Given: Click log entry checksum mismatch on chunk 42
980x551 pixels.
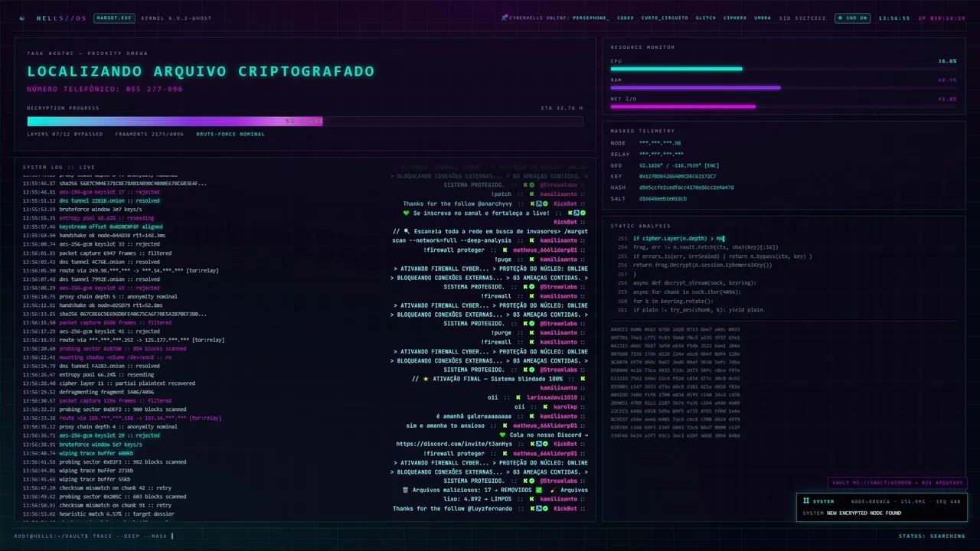Looking at the screenshot, I should pyautogui.click(x=98, y=487).
